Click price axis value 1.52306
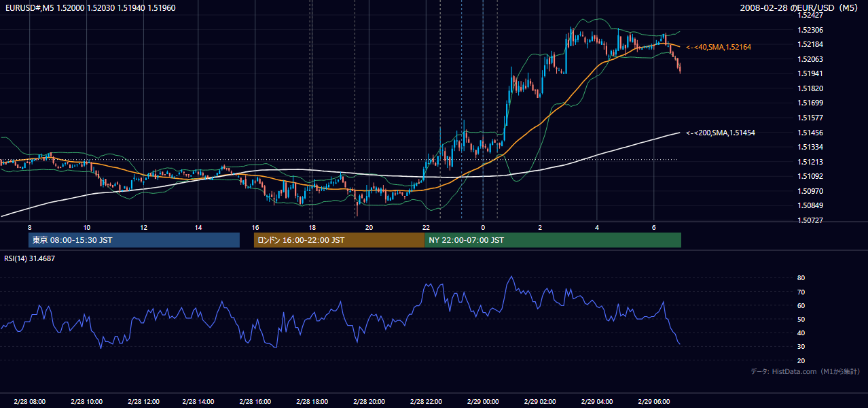The width and height of the screenshot is (868, 408). pyautogui.click(x=810, y=30)
